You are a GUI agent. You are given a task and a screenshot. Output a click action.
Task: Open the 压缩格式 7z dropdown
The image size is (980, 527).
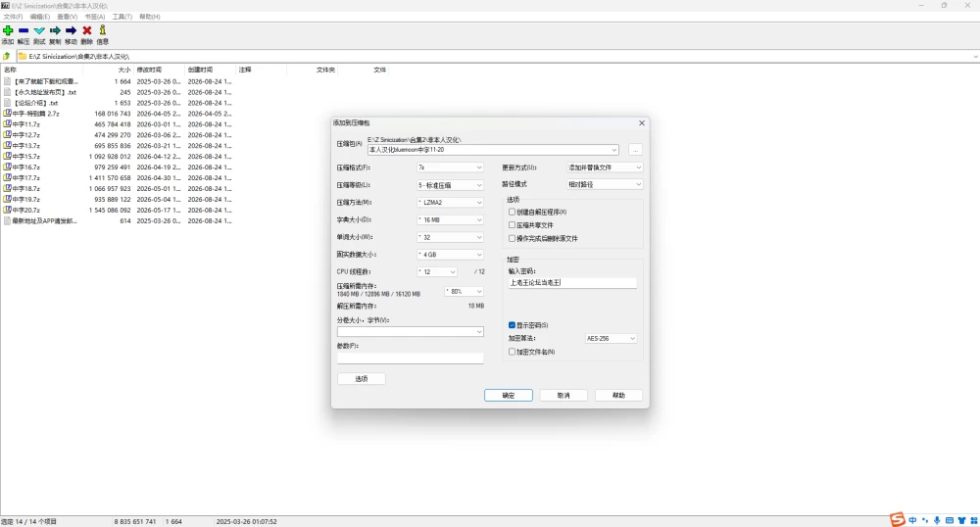pos(450,168)
